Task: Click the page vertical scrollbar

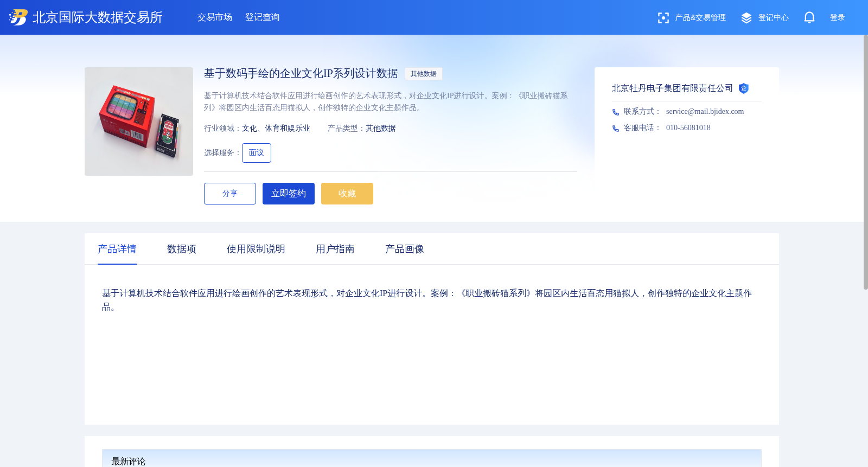Action: 866,163
